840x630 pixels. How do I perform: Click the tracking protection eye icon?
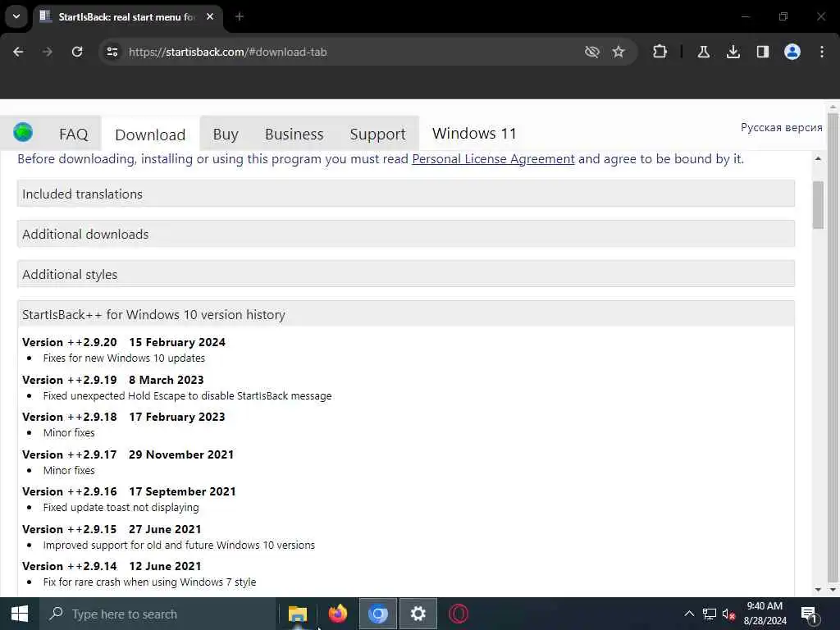click(x=592, y=52)
